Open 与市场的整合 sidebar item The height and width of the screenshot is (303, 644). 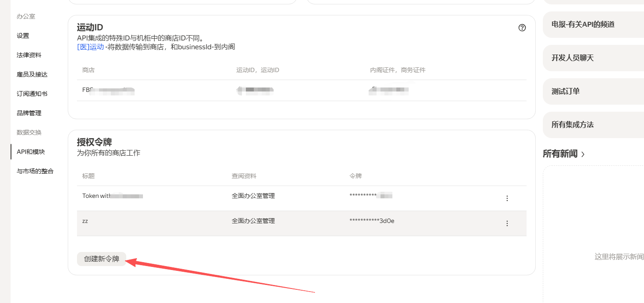pos(35,171)
